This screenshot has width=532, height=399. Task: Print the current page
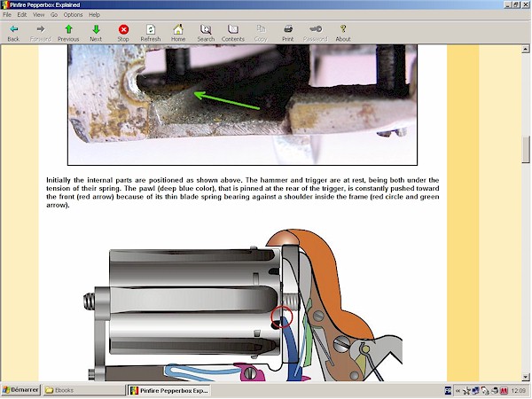pyautogui.click(x=288, y=33)
